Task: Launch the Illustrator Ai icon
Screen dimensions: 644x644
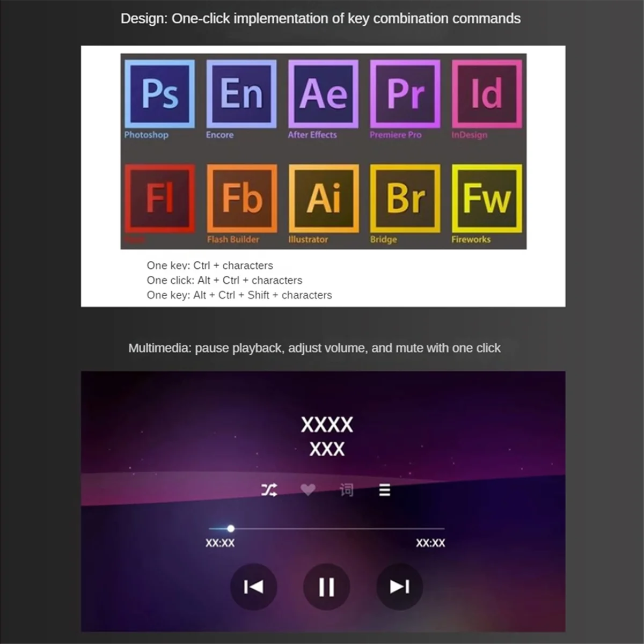Action: tap(323, 199)
